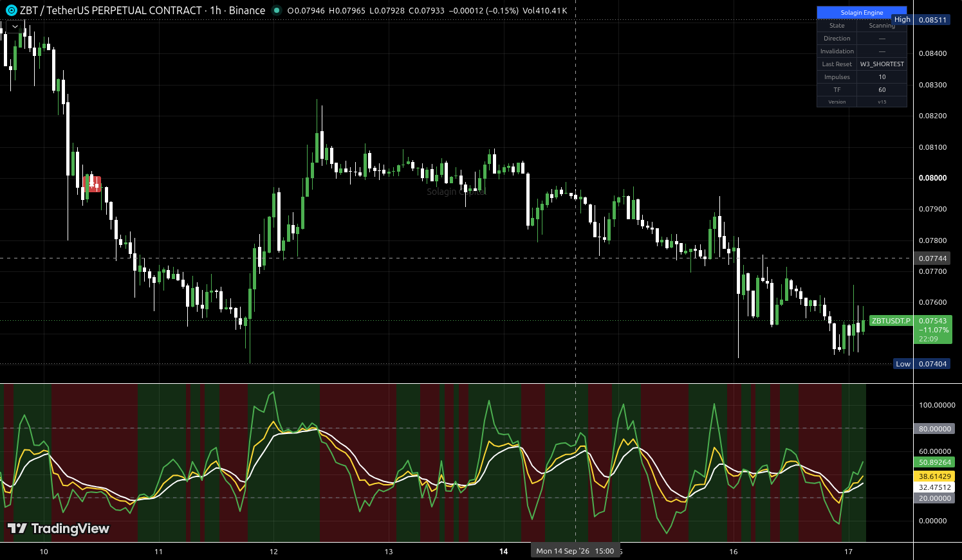
Task: Click the Direction row label
Action: click(837, 39)
